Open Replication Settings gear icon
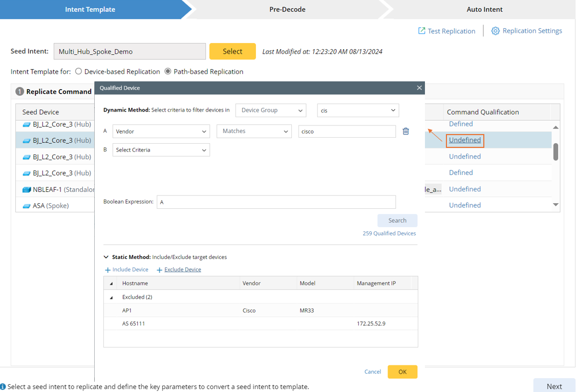This screenshot has height=392, width=577. 495,31
